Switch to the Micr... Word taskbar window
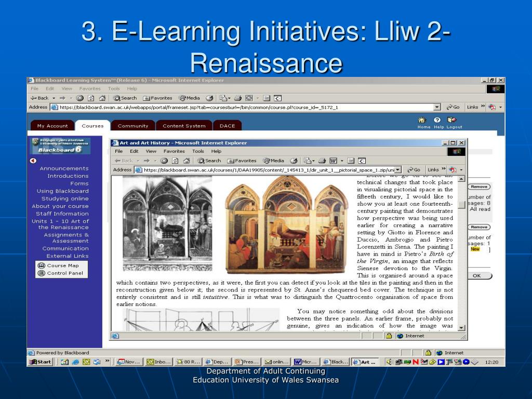 click(x=305, y=362)
